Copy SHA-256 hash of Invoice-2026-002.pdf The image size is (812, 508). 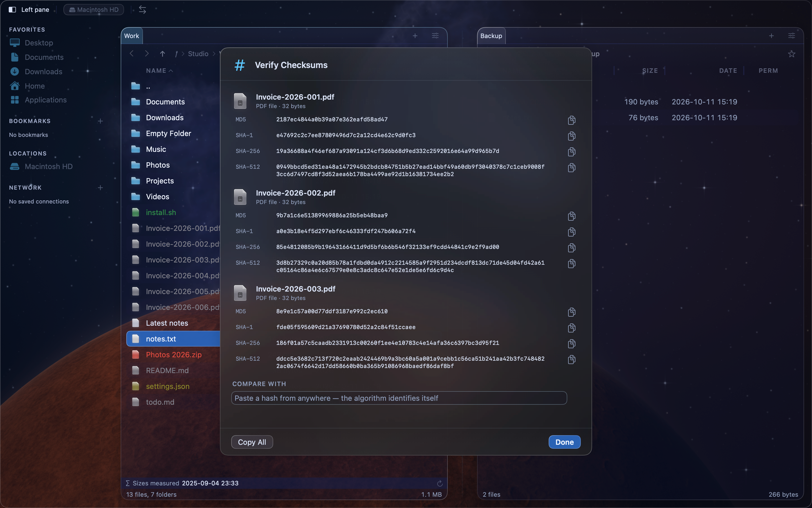(572, 248)
